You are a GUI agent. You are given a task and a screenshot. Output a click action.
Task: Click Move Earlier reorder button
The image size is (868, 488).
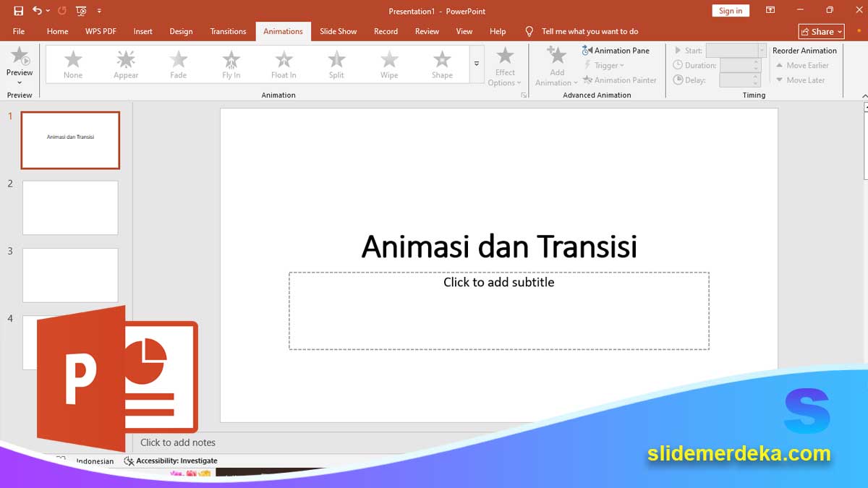pyautogui.click(x=802, y=66)
